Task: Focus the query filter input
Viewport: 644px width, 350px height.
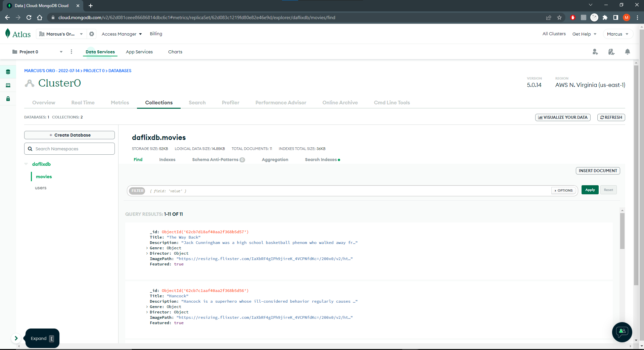Action: [349, 191]
